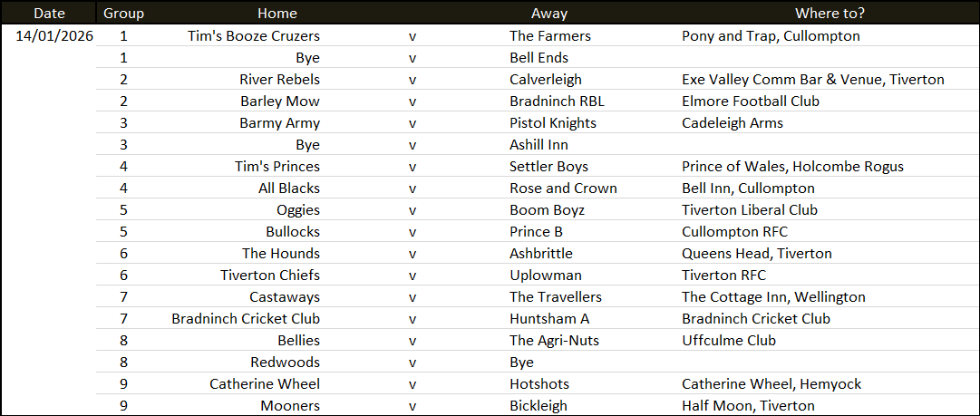Select Prince of Wales, Holcombe Rogus cell
The image size is (980, 416).
point(792,167)
